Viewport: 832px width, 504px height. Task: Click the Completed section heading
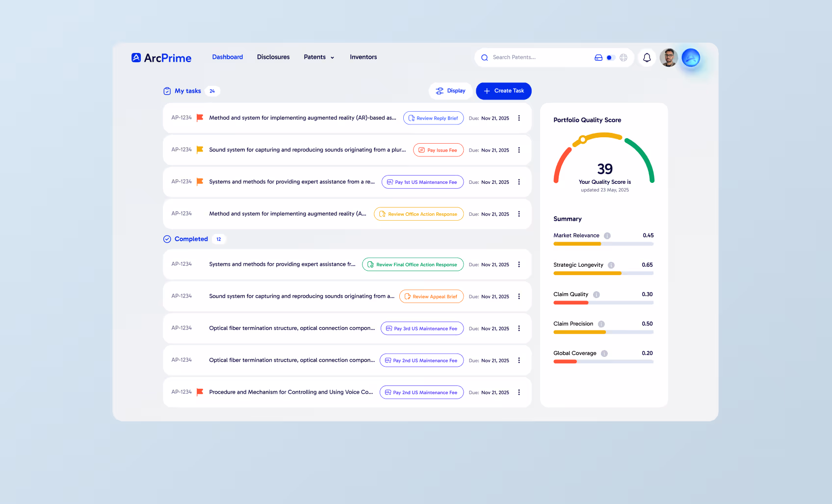(191, 239)
